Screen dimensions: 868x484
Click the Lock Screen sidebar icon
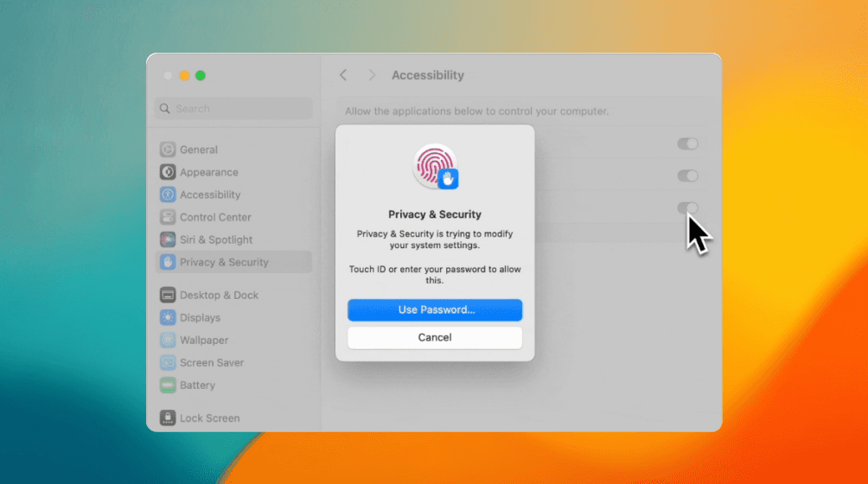168,417
